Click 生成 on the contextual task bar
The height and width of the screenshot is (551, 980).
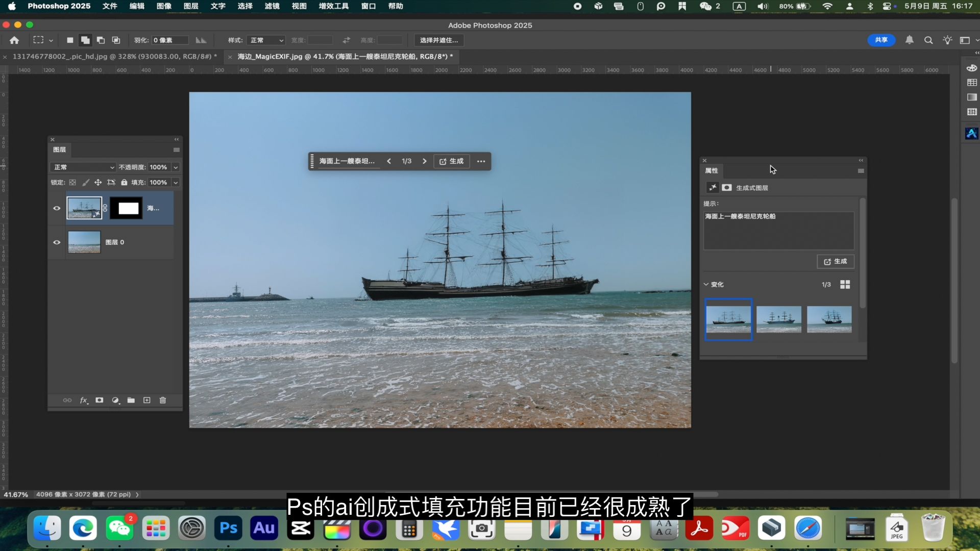click(452, 161)
